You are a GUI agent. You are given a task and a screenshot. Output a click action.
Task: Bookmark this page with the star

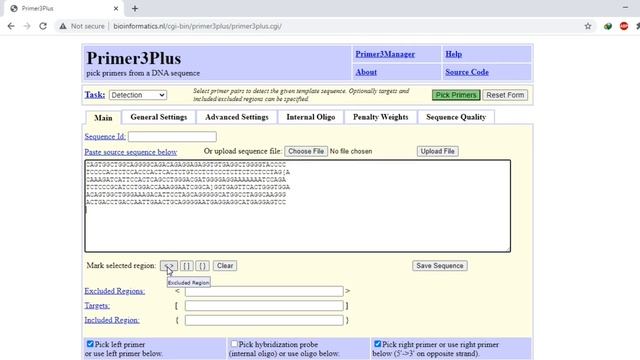(588, 26)
